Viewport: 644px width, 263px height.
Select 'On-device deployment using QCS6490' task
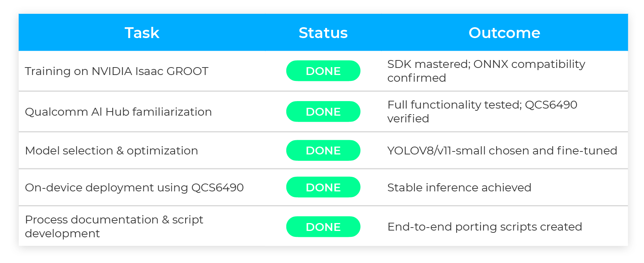tap(134, 188)
